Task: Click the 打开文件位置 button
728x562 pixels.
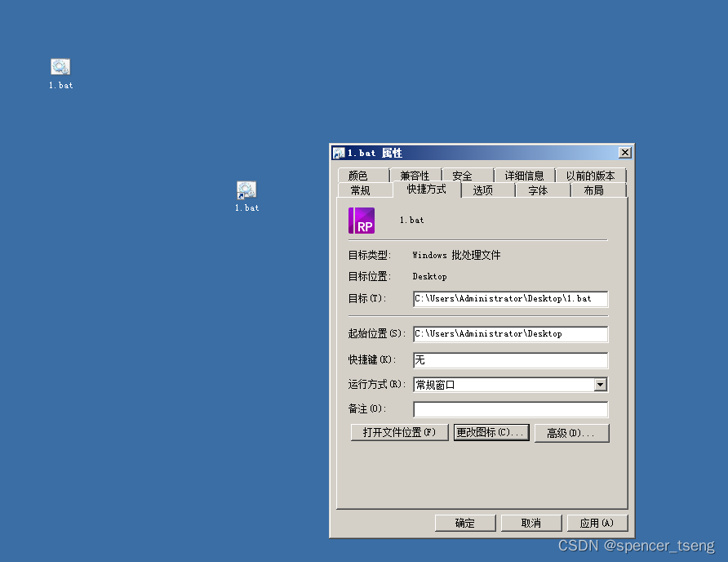Action: (399, 433)
